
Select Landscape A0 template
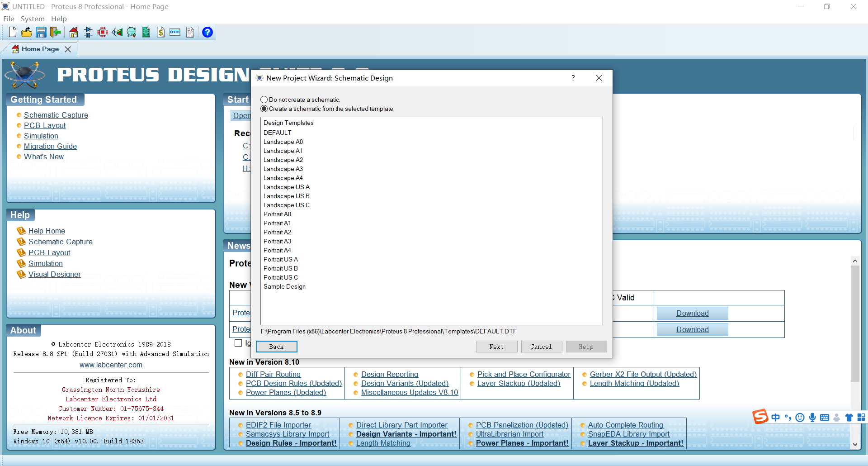click(x=283, y=142)
